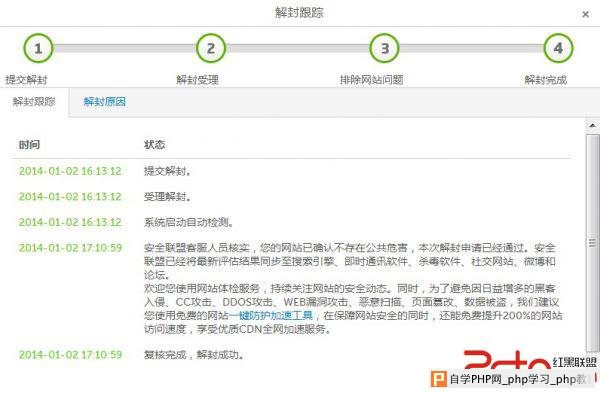The width and height of the screenshot is (600, 393).
Task: Click the step 2 circle icon
Action: coord(211,48)
